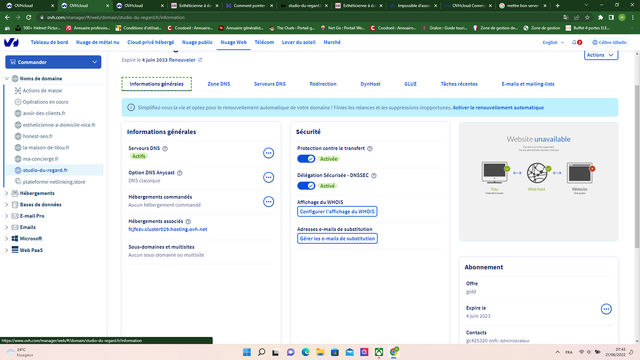Bookmark this page with star icon
640x360 pixels.
(587, 18)
